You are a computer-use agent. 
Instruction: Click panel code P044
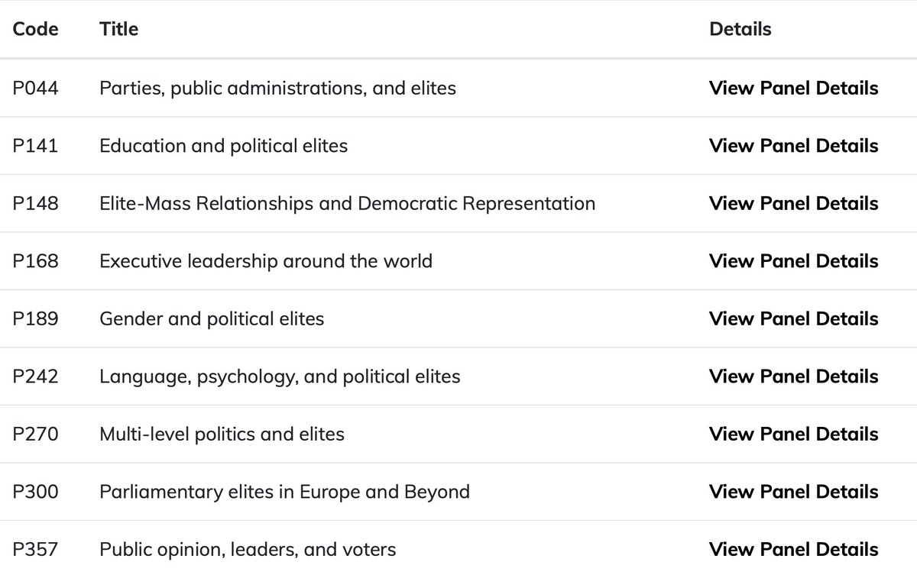[x=35, y=89]
